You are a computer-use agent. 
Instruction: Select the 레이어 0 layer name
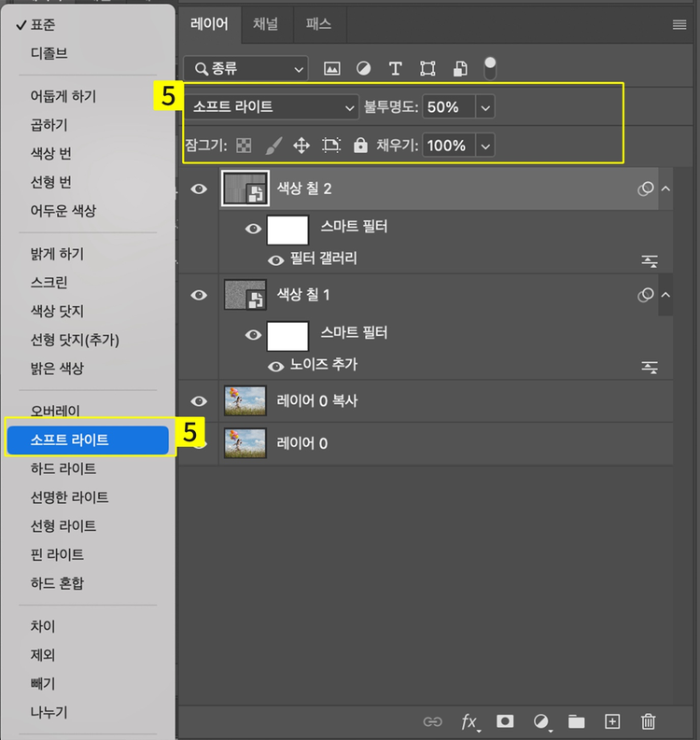302,443
